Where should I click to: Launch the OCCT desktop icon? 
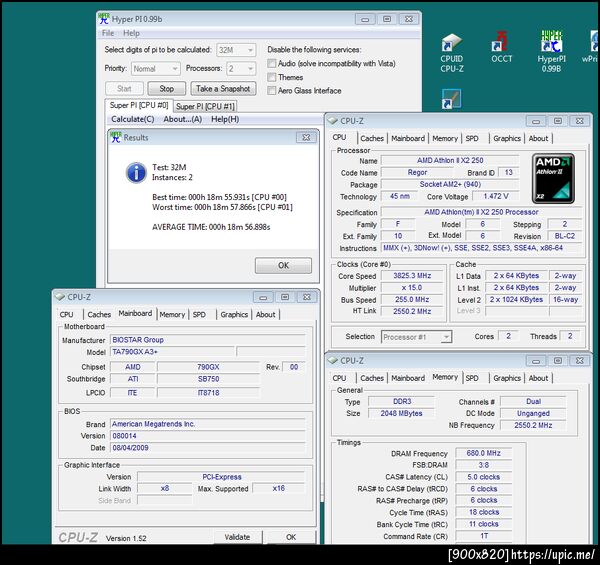501,47
